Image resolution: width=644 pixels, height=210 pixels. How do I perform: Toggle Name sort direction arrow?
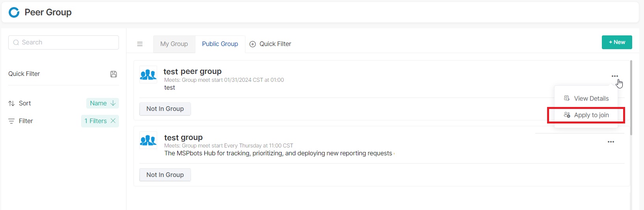tap(113, 103)
